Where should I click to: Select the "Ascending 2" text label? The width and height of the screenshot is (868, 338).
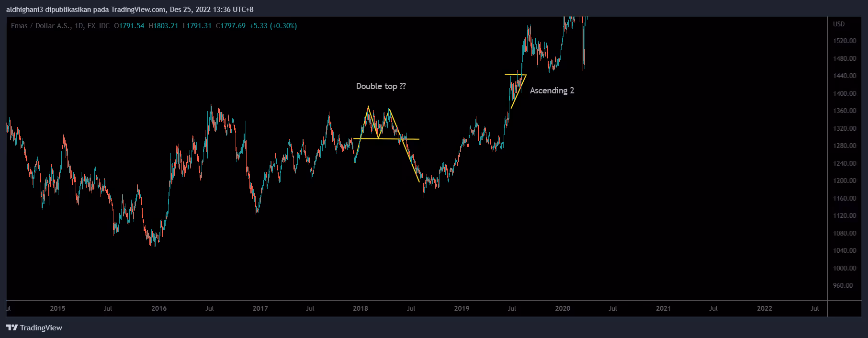pyautogui.click(x=552, y=90)
